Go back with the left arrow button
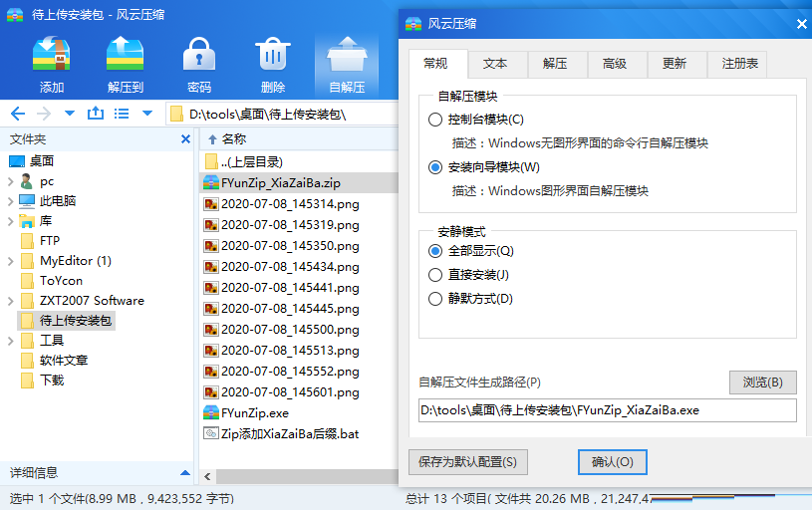The width and height of the screenshot is (812, 510). click(18, 114)
